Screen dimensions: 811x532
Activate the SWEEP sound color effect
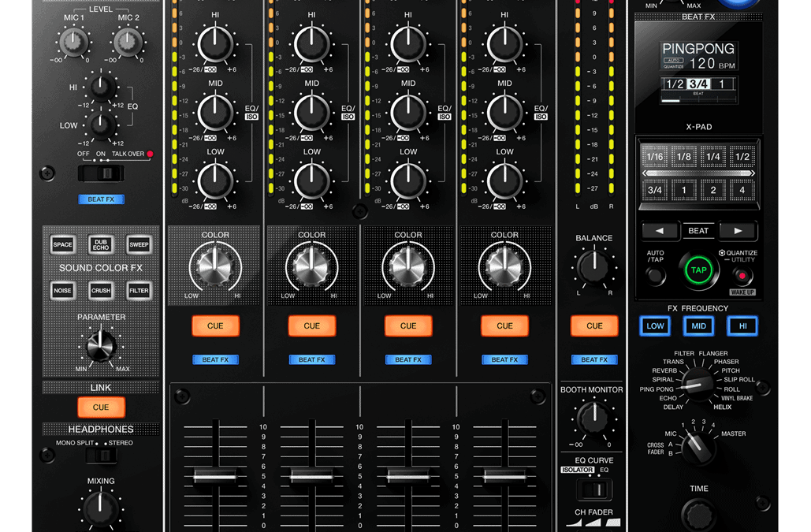point(139,245)
